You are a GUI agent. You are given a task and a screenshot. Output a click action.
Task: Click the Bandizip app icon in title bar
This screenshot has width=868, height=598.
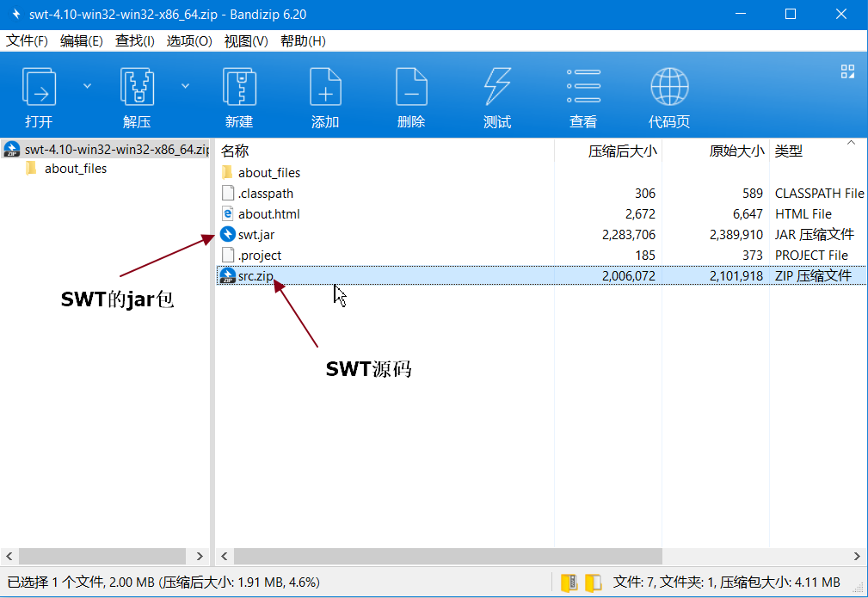click(x=16, y=14)
